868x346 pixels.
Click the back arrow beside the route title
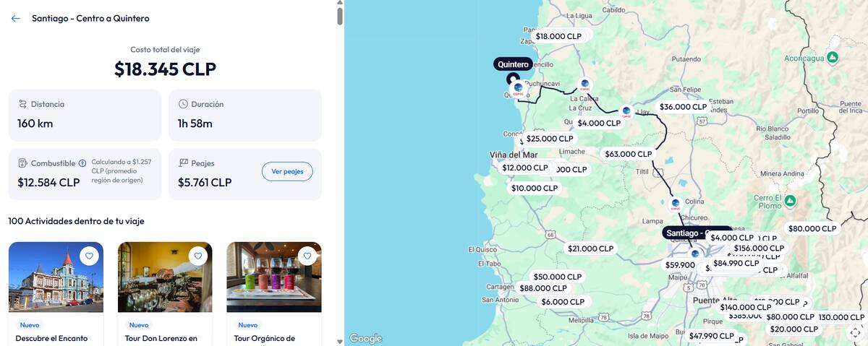(x=15, y=18)
